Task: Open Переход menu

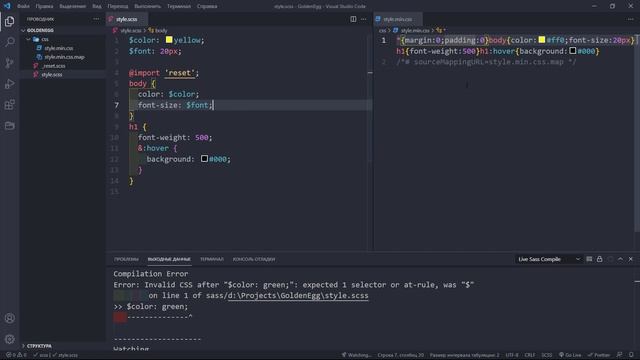Action: 118,6
